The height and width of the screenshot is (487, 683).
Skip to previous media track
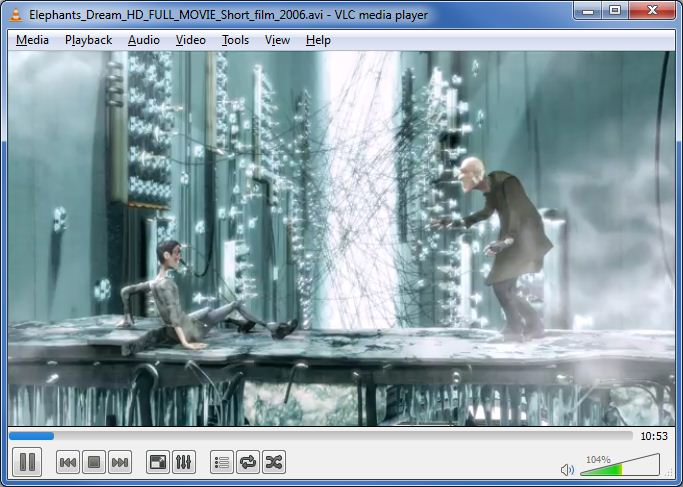tap(68, 462)
